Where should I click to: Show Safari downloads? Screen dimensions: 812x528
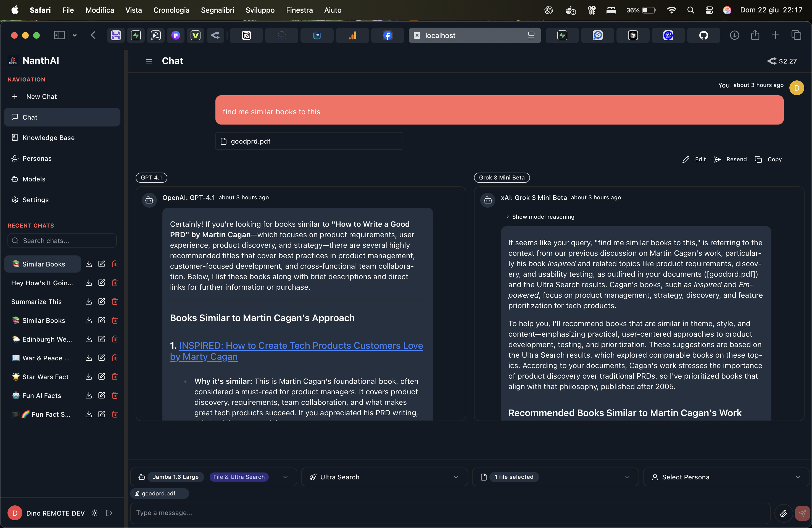tap(734, 35)
